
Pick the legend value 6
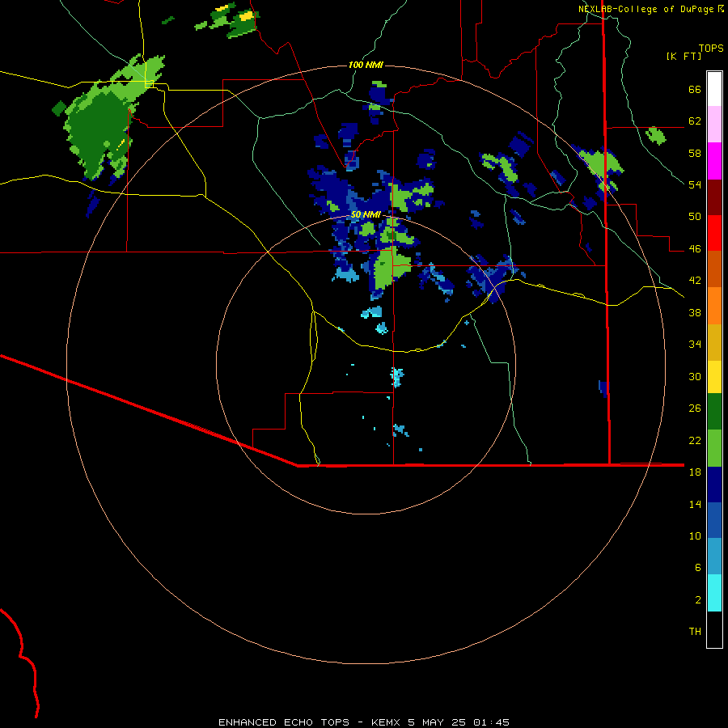coord(698,567)
